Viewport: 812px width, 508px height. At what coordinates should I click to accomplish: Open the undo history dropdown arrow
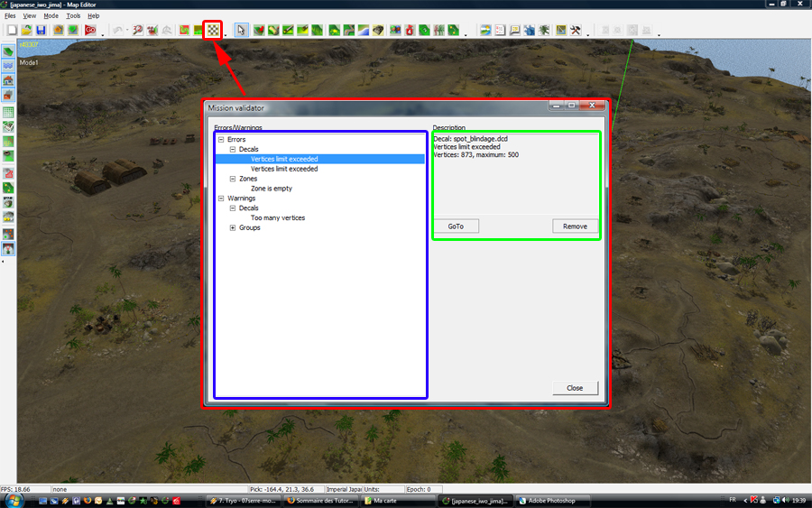coord(127,30)
